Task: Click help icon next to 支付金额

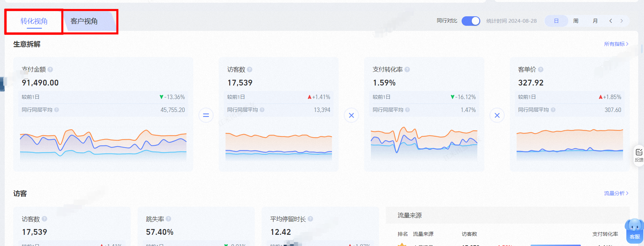Action: (x=50, y=70)
